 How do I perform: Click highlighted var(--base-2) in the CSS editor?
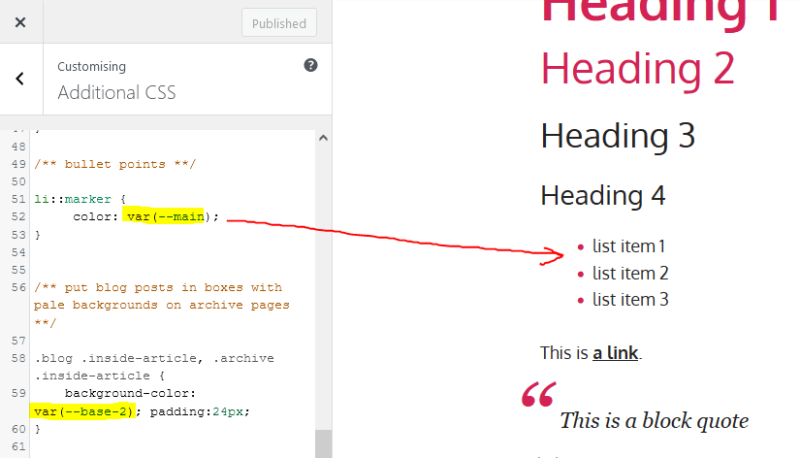[x=82, y=411]
